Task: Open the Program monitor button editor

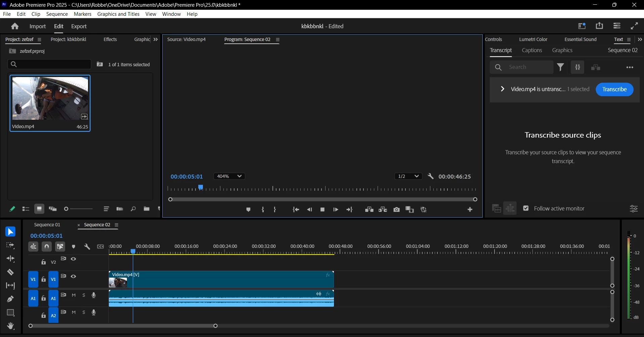Action: (470, 210)
